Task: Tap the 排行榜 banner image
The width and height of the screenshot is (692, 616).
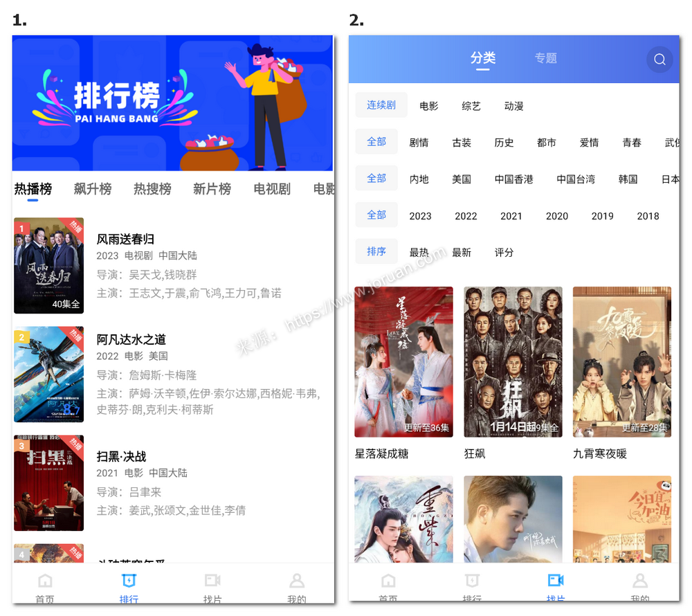Action: pos(172,103)
